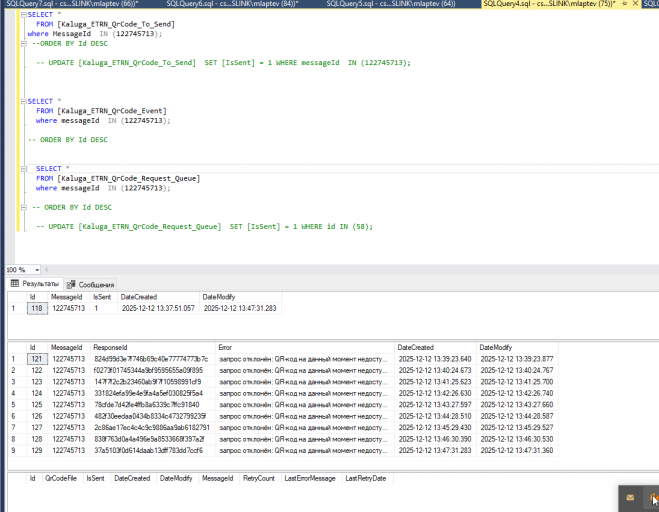The height and width of the screenshot is (512, 659).
Task: Collapse the comment block above UPDATE Request_Queue
Action: [24, 207]
